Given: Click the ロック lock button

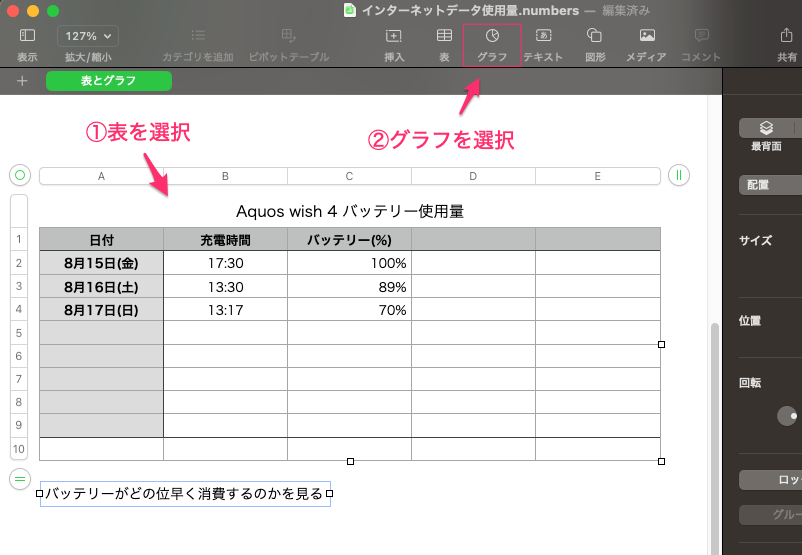Looking at the screenshot, I should click(770, 480).
